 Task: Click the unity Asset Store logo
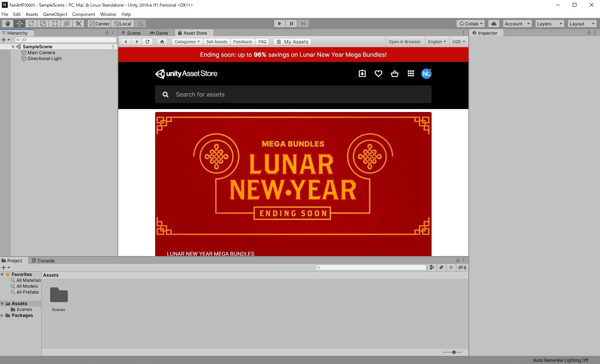186,74
